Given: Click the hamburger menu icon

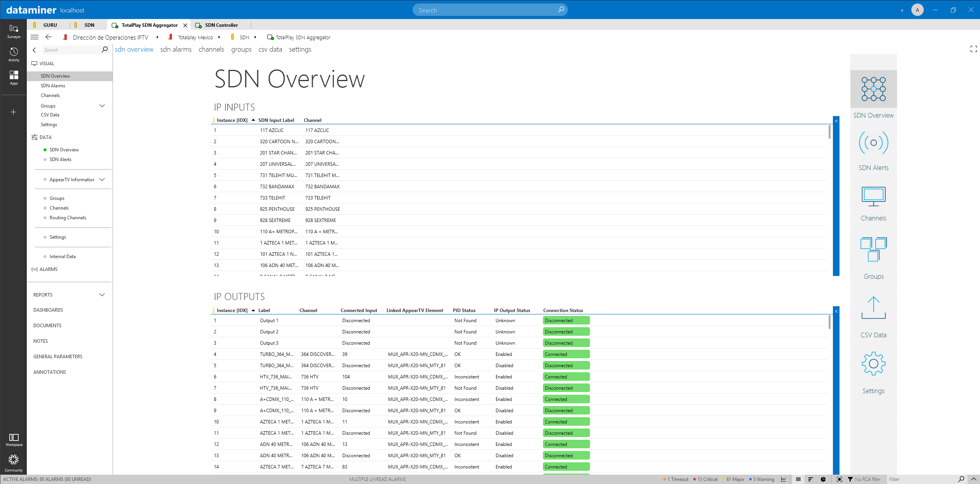Looking at the screenshot, I should click(35, 37).
